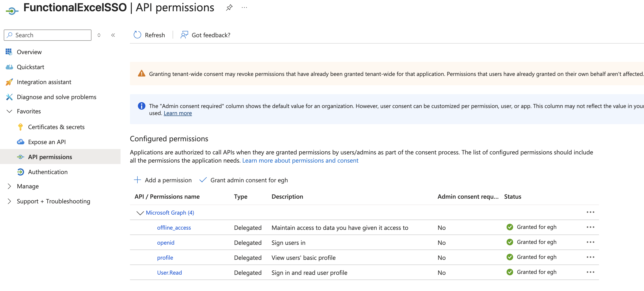
Task: Click the Description column header
Action: click(287, 197)
